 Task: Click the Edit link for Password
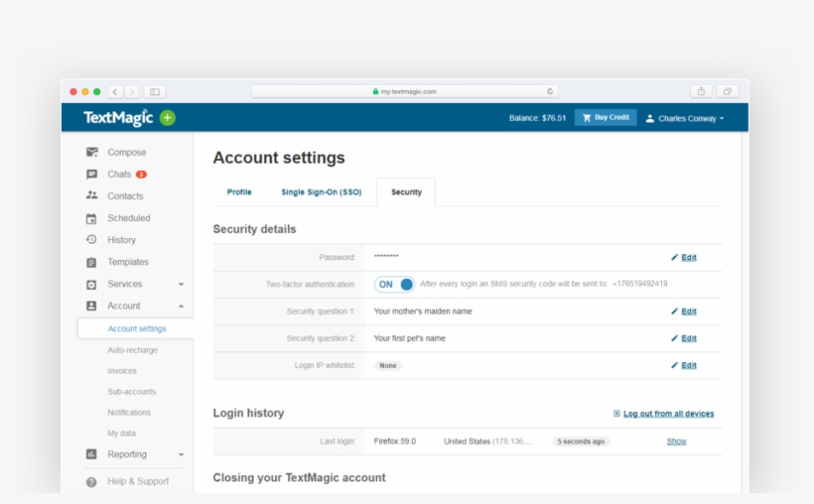689,257
